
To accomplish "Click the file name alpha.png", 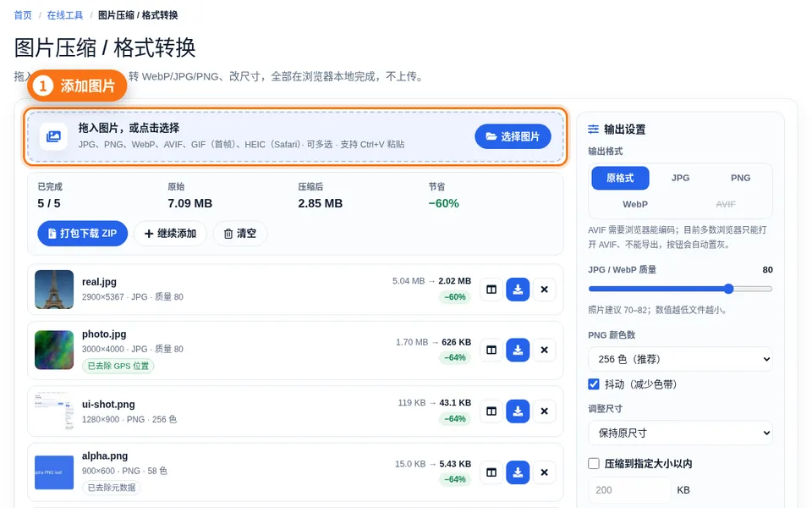I will 105,456.
